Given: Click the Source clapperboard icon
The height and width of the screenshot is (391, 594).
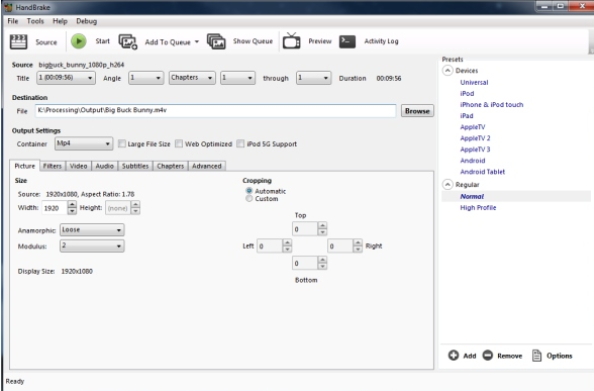Looking at the screenshot, I should pos(18,42).
